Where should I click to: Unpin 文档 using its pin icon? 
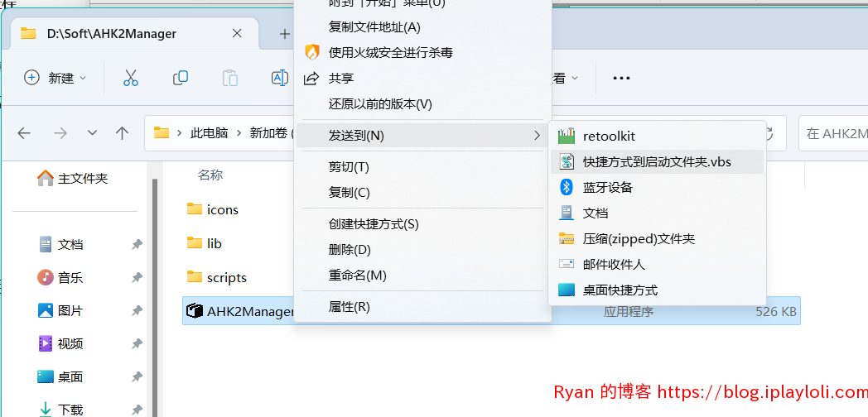(137, 244)
